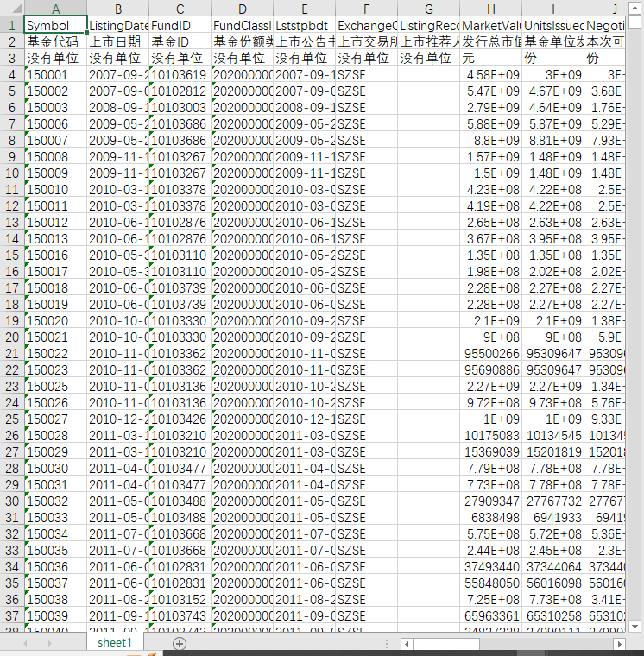644x656 pixels.
Task: Select fund code cell 150022
Action: click(55, 354)
